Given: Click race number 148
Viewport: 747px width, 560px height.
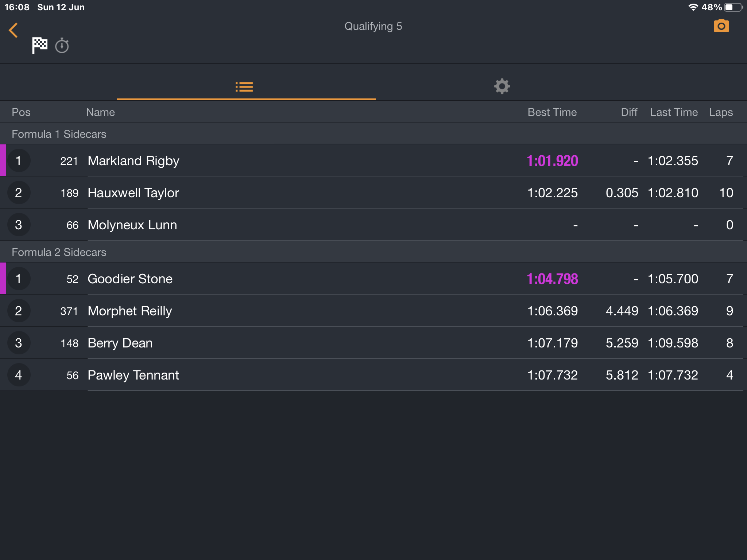Looking at the screenshot, I should click(69, 343).
